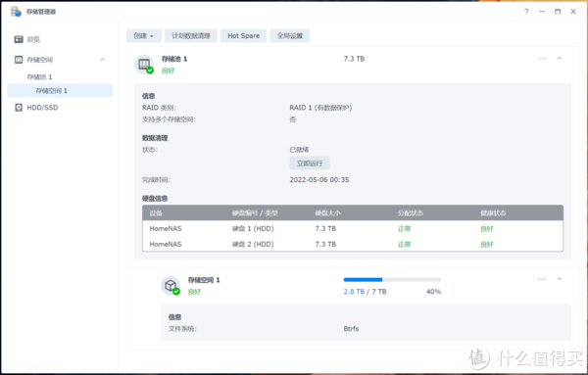This screenshot has height=375, width=588.
Task: Click the 2.8 TB used value
Action: pos(354,292)
